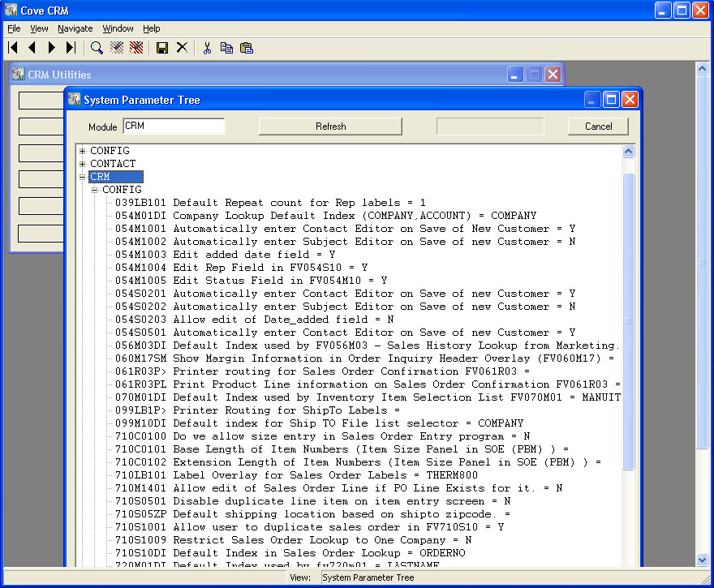Select 099LB1P> Printer Routing for ShipTo Labels
Screen dimensions: 714x588
coord(257,410)
